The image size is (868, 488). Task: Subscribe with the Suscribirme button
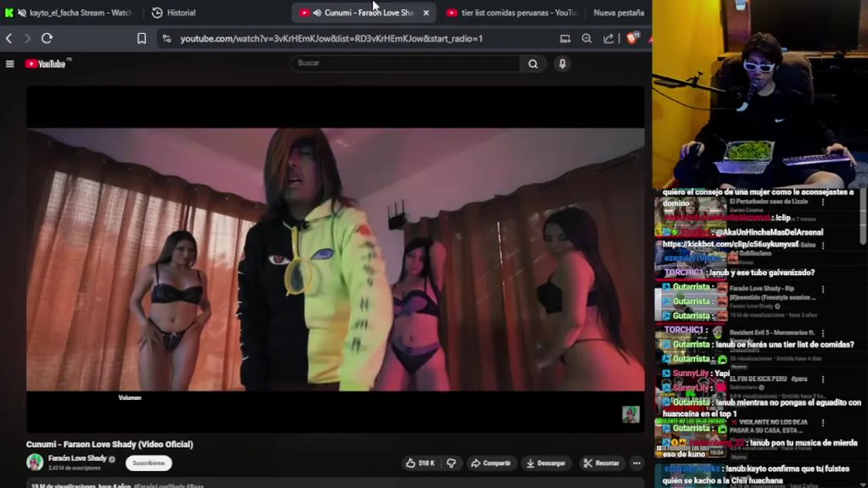149,463
